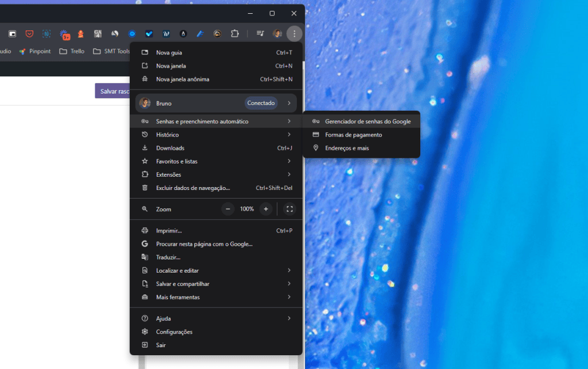Viewport: 588px width, 369px height.
Task: Increase zoom with the plus button
Action: 266,209
